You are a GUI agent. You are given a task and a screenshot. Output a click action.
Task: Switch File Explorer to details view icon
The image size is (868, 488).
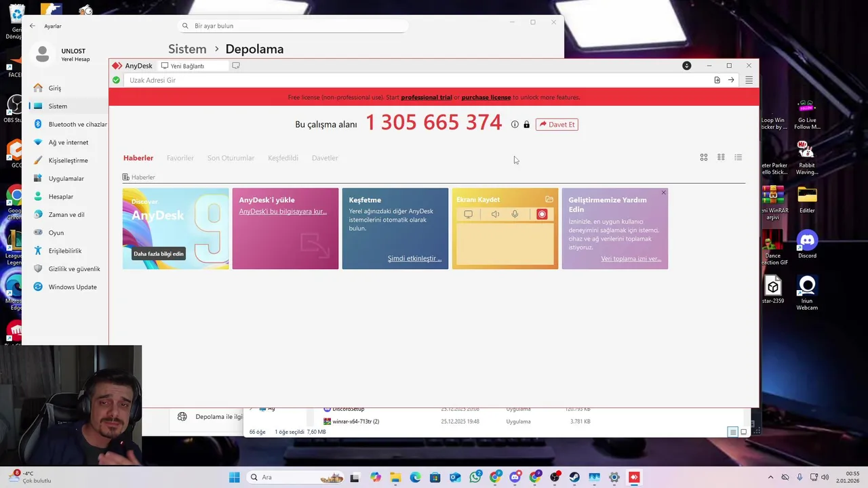732,432
